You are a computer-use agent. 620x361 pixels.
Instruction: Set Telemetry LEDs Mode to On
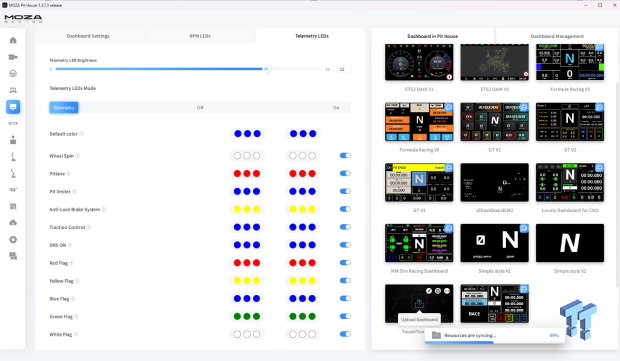pos(336,108)
